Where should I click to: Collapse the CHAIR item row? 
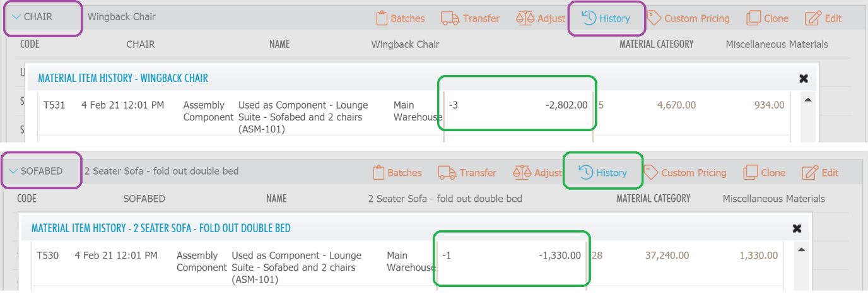[x=16, y=17]
